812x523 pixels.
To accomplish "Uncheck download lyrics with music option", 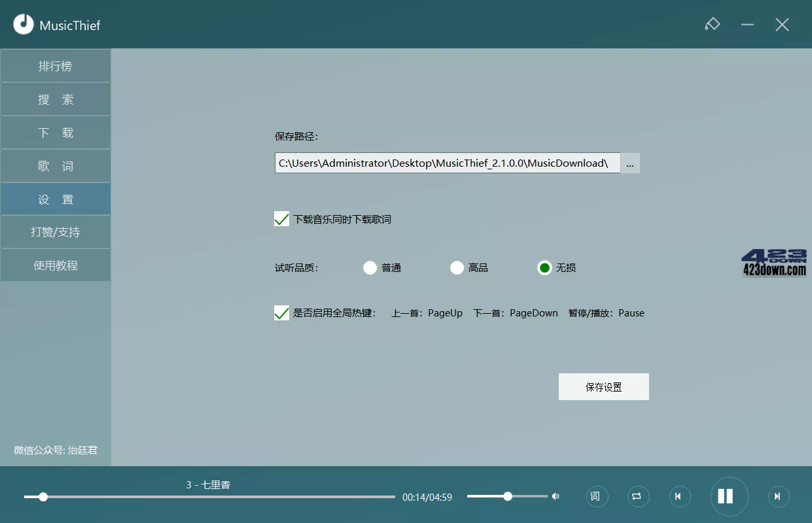I will coord(281,218).
